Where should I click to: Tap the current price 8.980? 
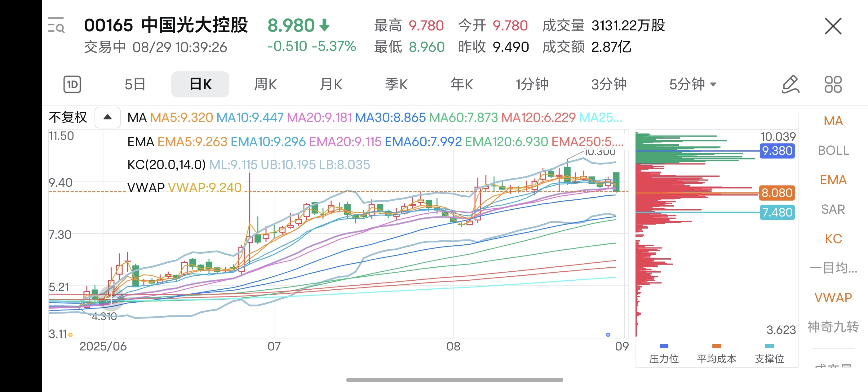[291, 25]
